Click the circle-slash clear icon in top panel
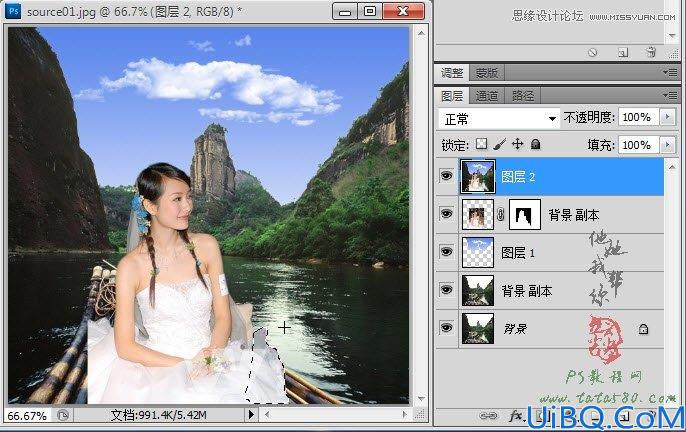Screen dimensions: 686x432 click(592, 53)
